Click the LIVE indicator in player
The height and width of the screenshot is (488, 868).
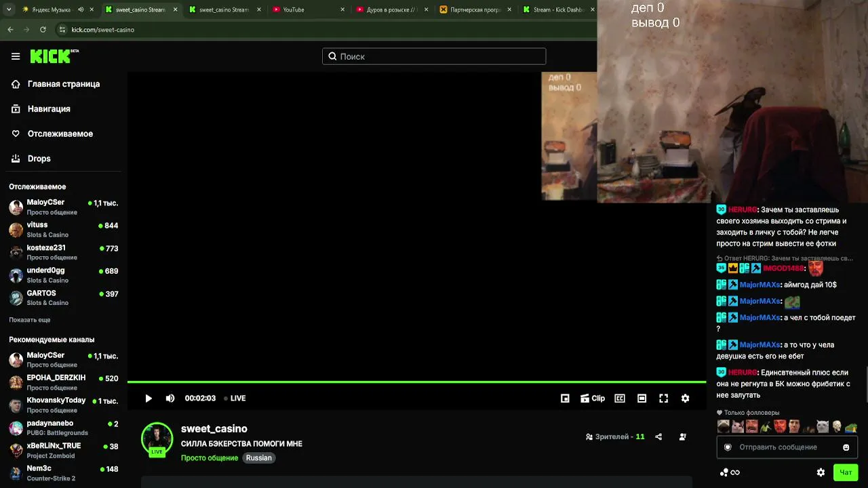235,399
